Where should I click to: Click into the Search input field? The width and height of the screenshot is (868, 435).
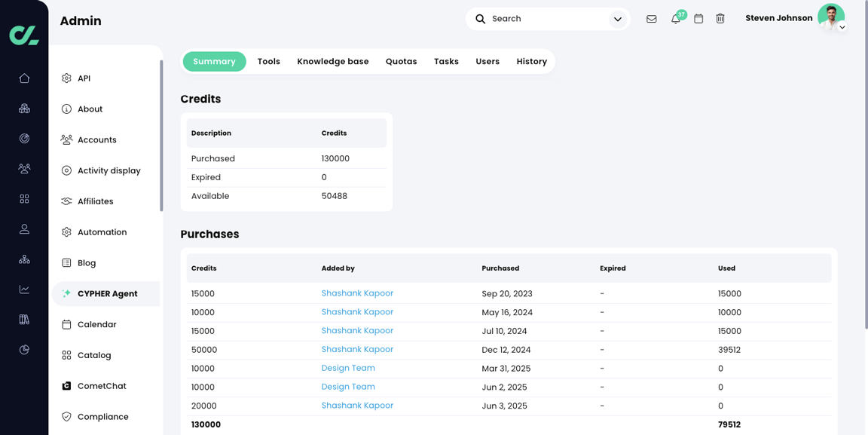pyautogui.click(x=527, y=19)
